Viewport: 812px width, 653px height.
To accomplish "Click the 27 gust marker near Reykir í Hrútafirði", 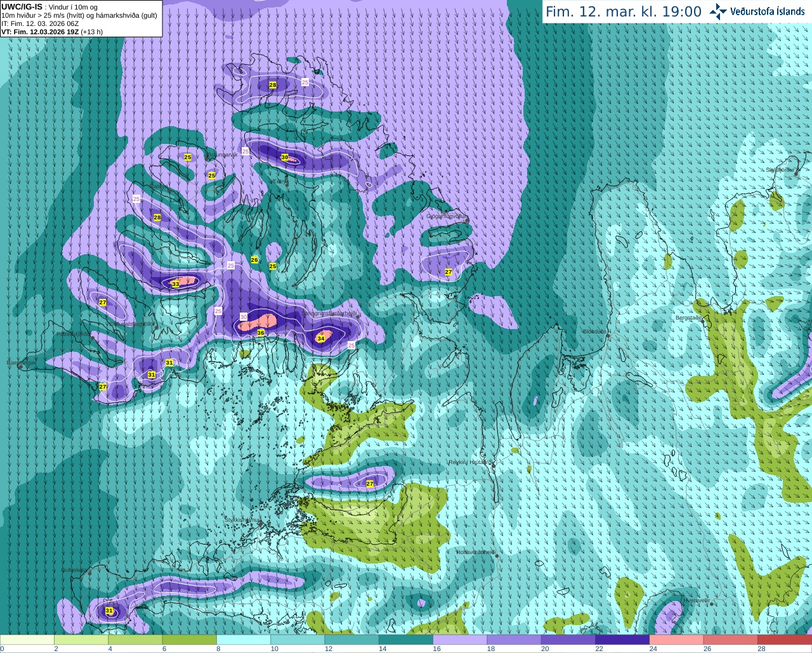I will [x=370, y=484].
